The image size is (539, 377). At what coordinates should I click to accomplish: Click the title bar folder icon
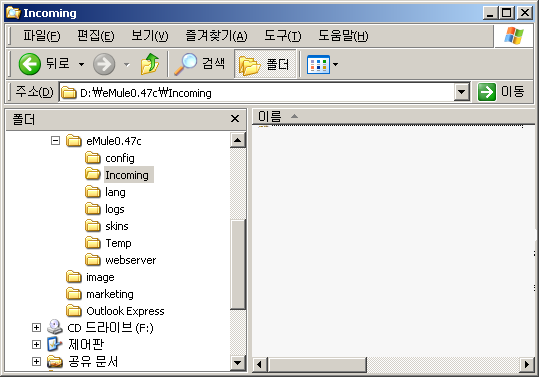click(x=13, y=13)
